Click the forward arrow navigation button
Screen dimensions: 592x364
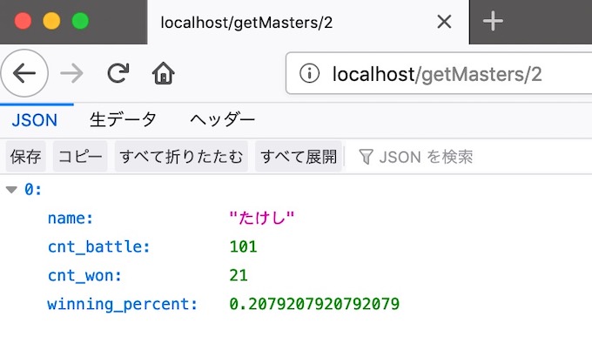point(71,73)
